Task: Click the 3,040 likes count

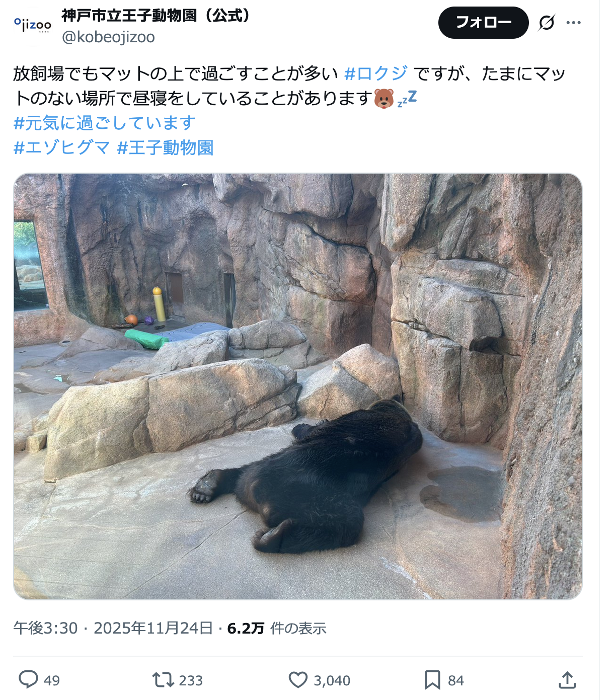Action: click(332, 681)
